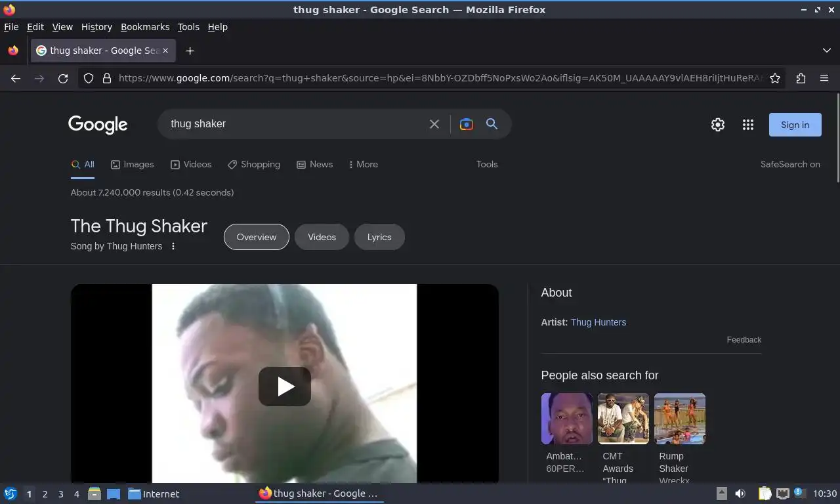
Task: Open the Help menu
Action: (217, 27)
